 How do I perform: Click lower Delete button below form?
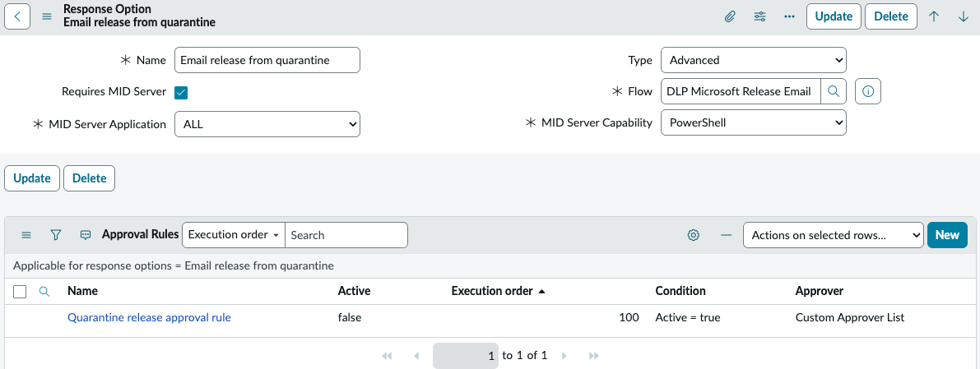[x=90, y=178]
